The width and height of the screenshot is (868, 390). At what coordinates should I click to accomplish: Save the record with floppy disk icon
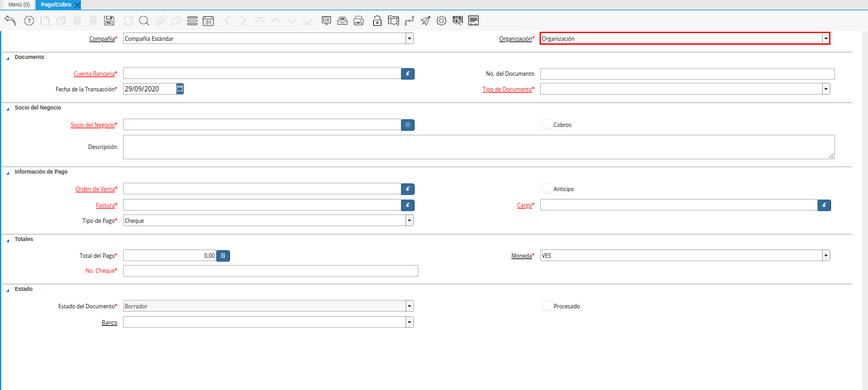109,21
